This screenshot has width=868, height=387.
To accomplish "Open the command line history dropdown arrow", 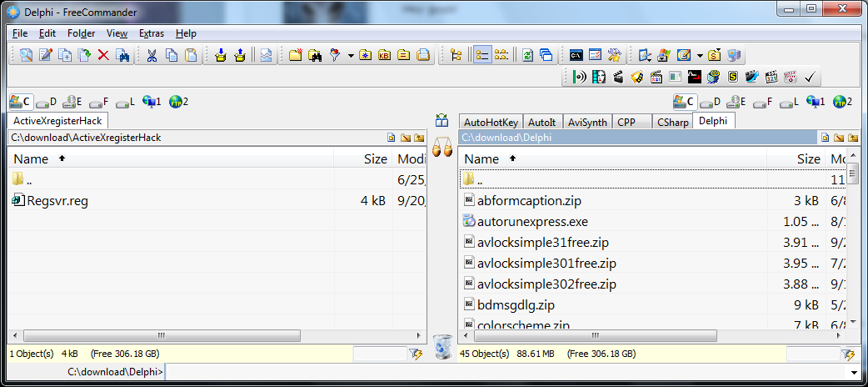I will [854, 373].
